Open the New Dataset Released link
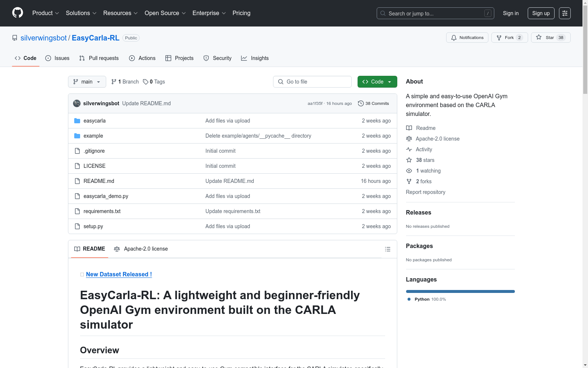Image resolution: width=588 pixels, height=368 pixels. coord(119,274)
